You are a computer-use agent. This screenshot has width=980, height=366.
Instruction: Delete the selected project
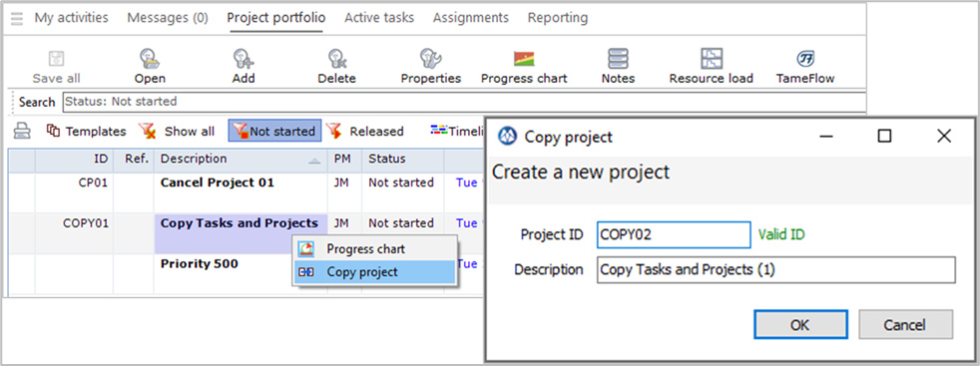coord(337,66)
